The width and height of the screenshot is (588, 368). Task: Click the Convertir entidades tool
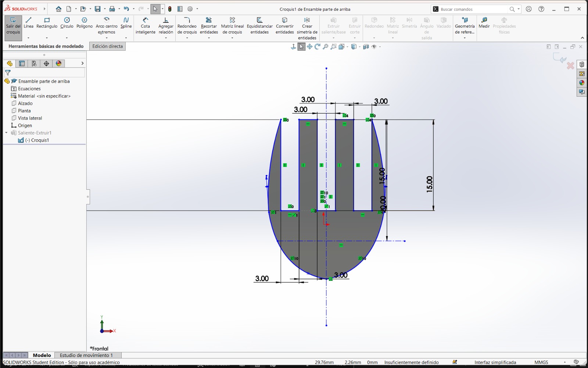pos(285,26)
